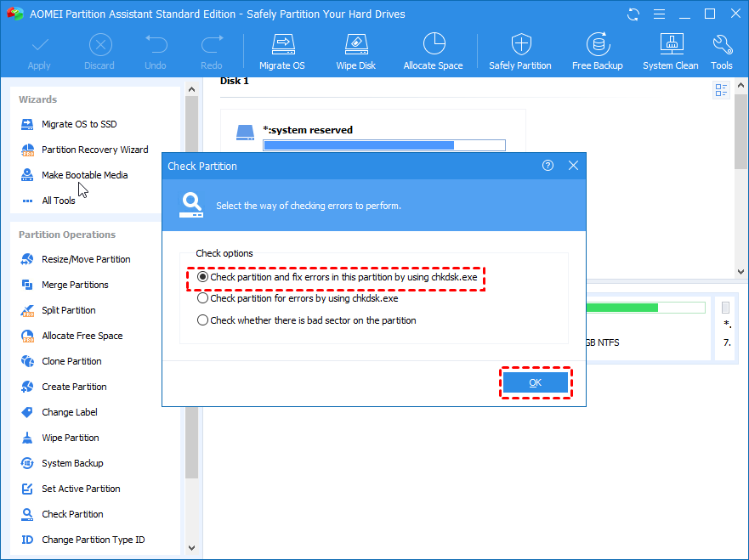Viewport: 749px width, 560px height.
Task: Choose Change Partition Type ID operation
Action: click(82, 540)
